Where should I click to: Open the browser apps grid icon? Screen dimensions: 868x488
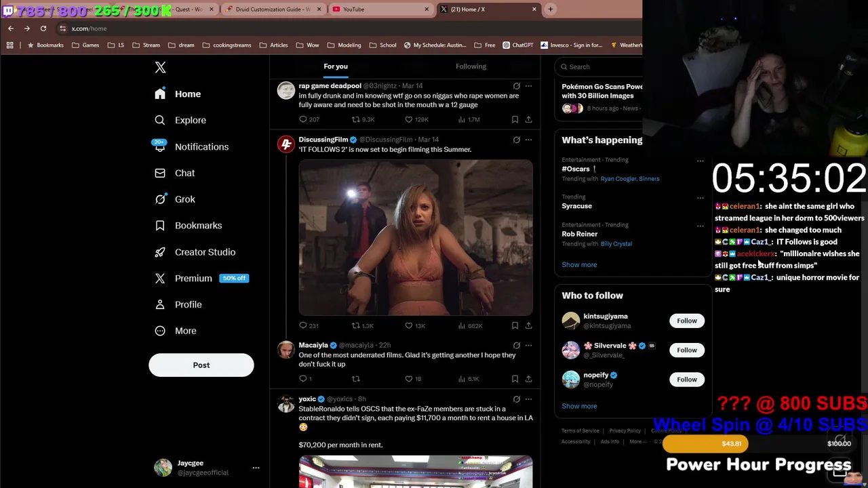point(9,45)
